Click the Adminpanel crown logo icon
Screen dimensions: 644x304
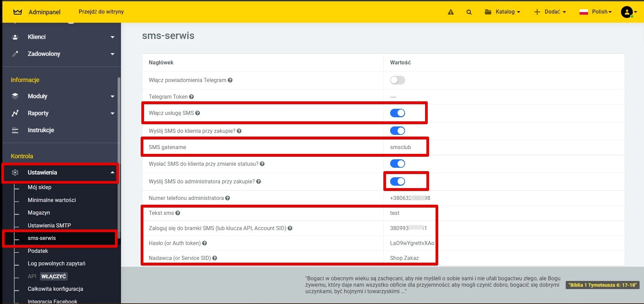[17, 12]
